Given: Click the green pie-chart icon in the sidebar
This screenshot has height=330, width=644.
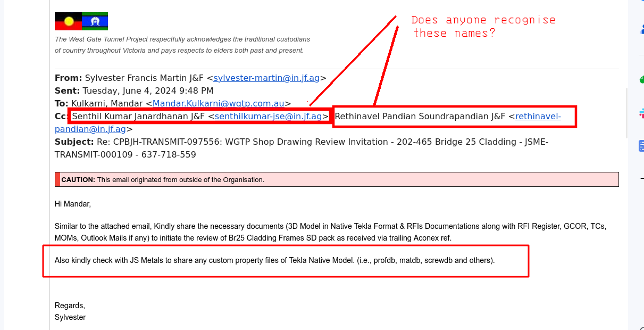Looking at the screenshot, I should point(641,79).
